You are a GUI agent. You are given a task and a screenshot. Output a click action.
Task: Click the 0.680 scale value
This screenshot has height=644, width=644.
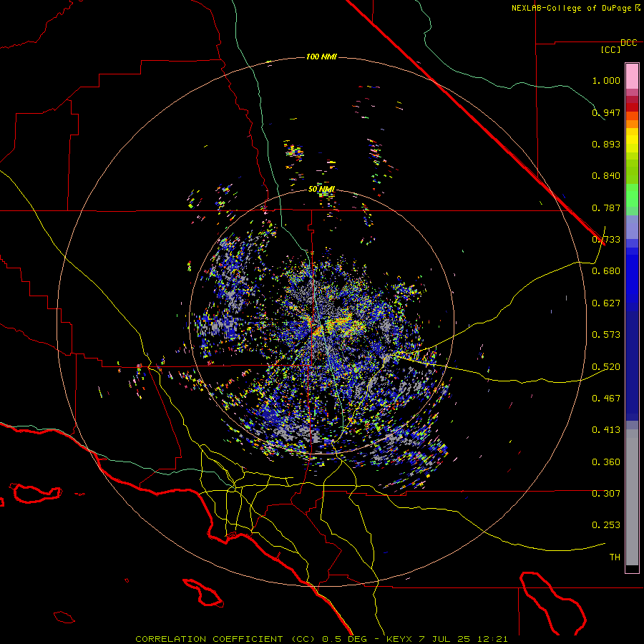606,271
